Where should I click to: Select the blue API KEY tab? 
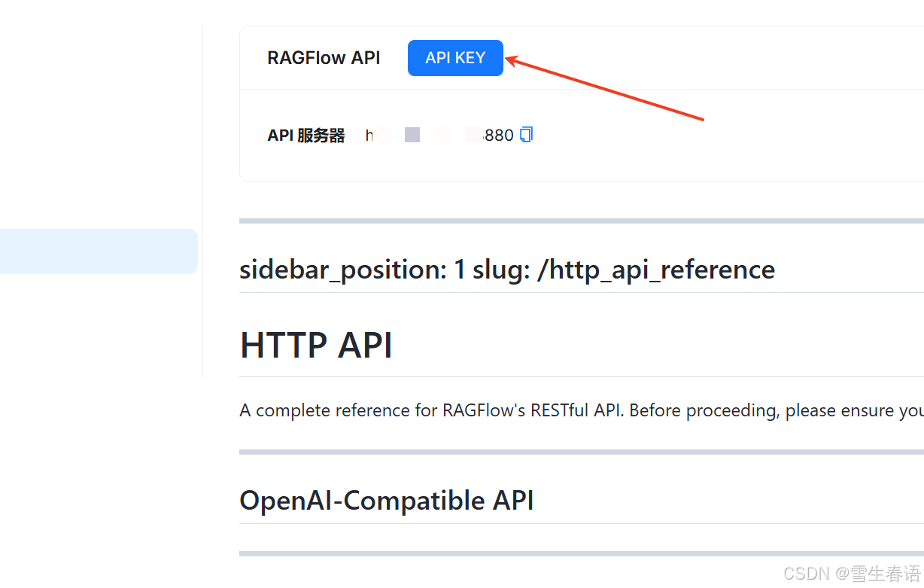point(455,57)
